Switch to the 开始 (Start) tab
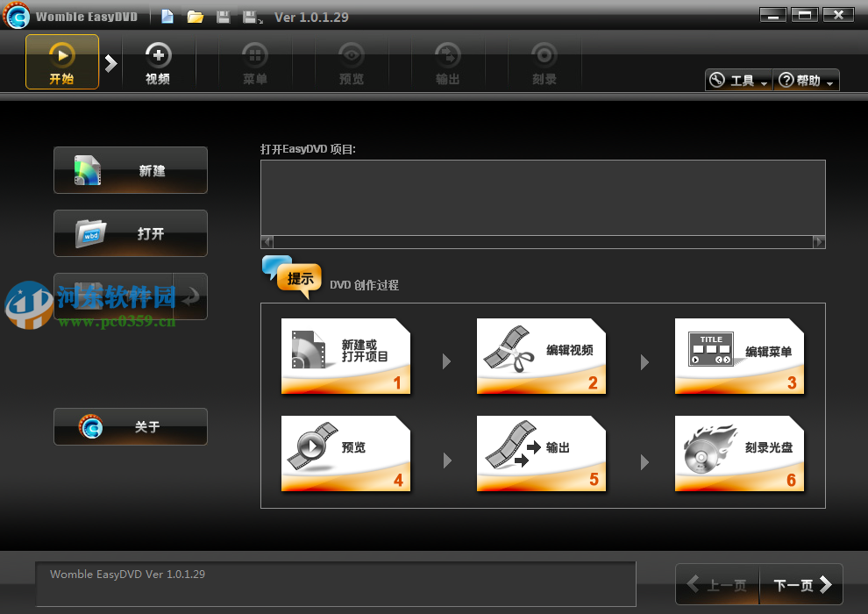 coord(61,61)
